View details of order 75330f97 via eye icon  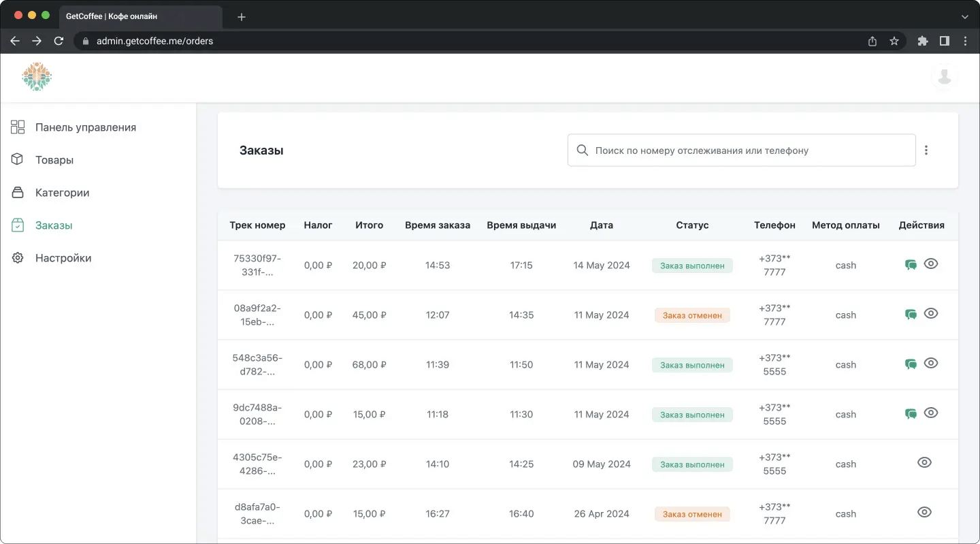[x=931, y=264]
